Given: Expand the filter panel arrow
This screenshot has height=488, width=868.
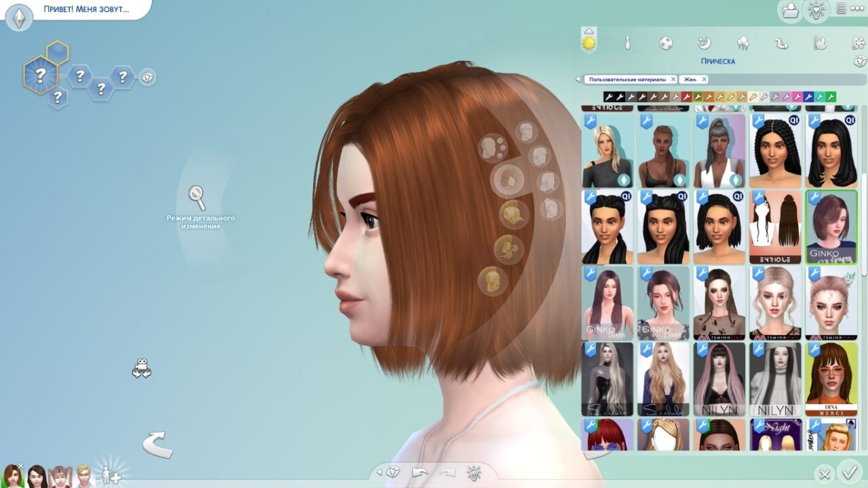Looking at the screenshot, I should click(578, 79).
